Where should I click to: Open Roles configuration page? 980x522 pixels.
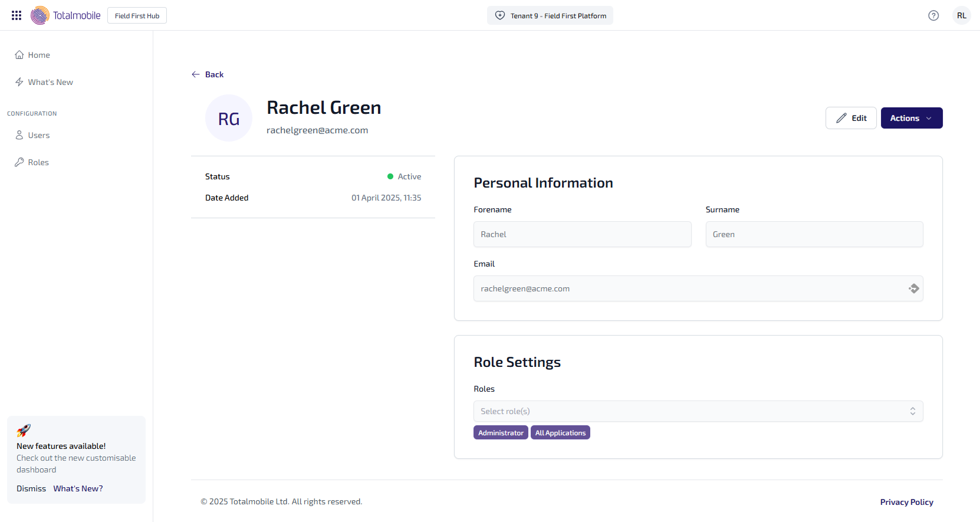click(38, 162)
